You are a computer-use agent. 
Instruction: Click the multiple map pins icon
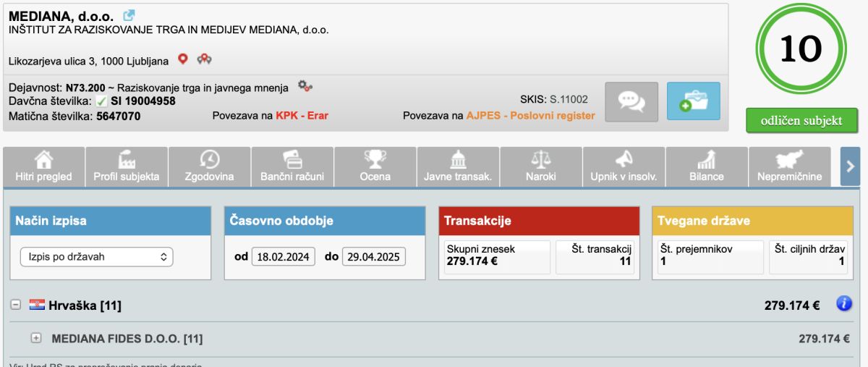tap(205, 59)
